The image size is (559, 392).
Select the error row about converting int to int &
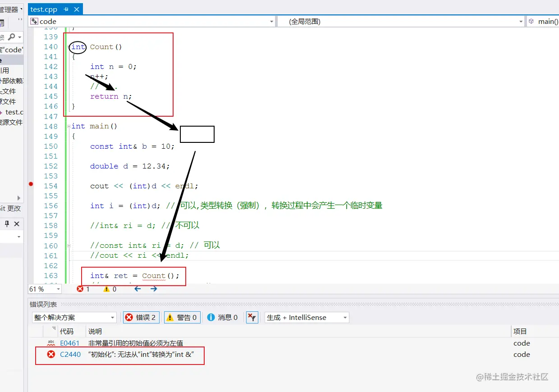point(293,355)
